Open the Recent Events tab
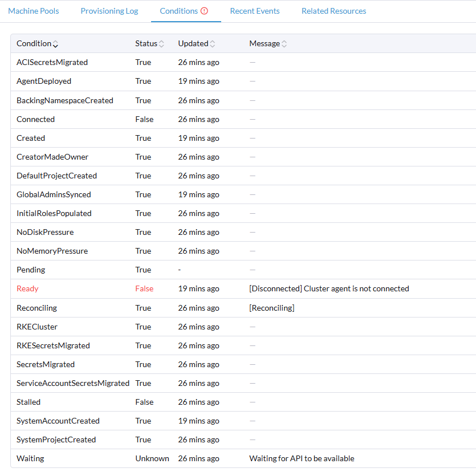476x476 pixels. (x=255, y=11)
